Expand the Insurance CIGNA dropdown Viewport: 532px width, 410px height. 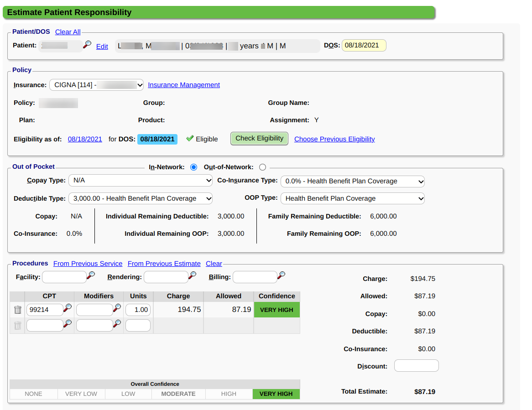click(96, 85)
